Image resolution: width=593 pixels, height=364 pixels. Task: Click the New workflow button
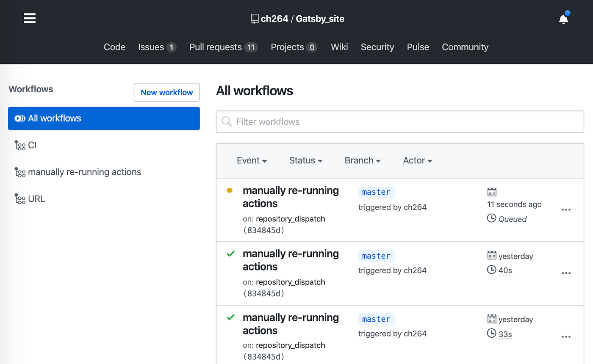click(167, 92)
